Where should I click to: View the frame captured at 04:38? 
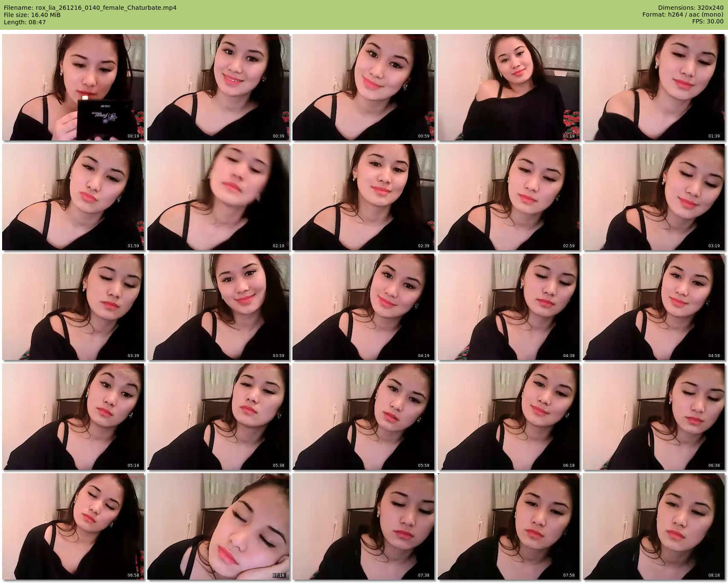[x=508, y=307]
